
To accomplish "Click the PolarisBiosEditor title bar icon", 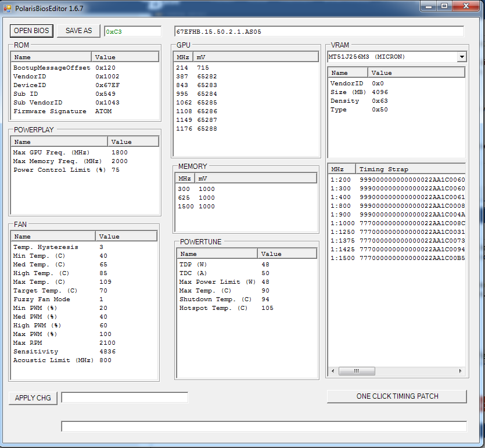I will point(7,9).
